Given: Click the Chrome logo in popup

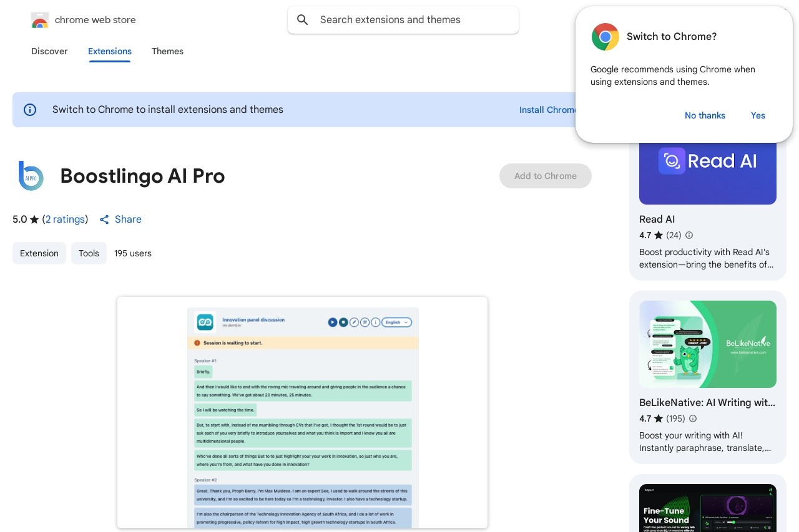Looking at the screenshot, I should [605, 37].
